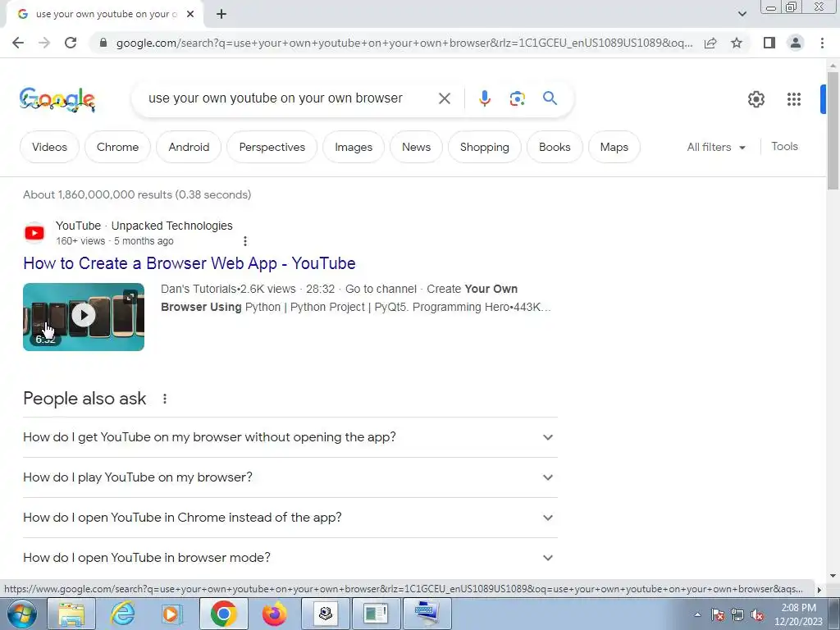Search by image with Google Lens
The image size is (840, 630).
[x=517, y=98]
